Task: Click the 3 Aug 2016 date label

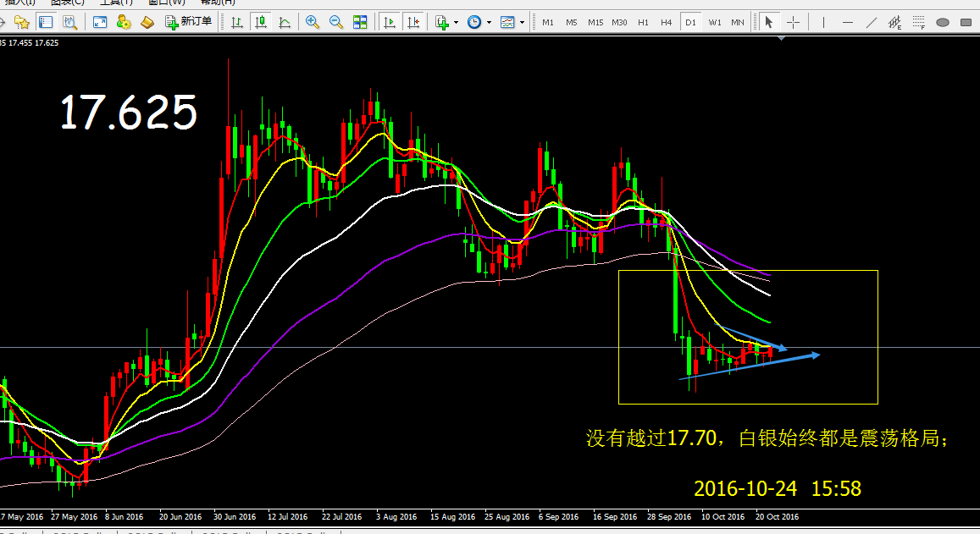Action: [x=396, y=516]
